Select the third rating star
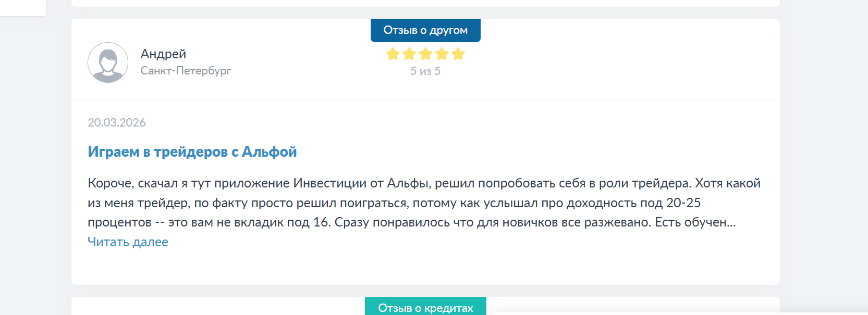 tap(425, 54)
